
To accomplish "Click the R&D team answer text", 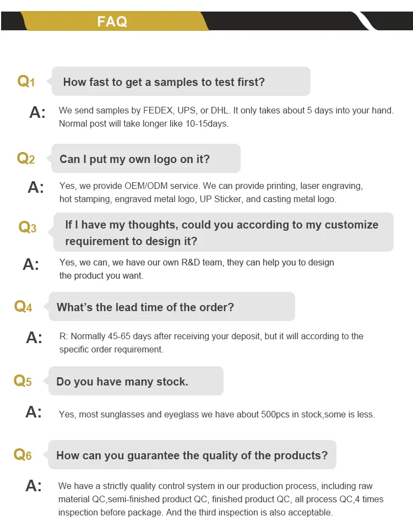I will pyautogui.click(x=197, y=269).
